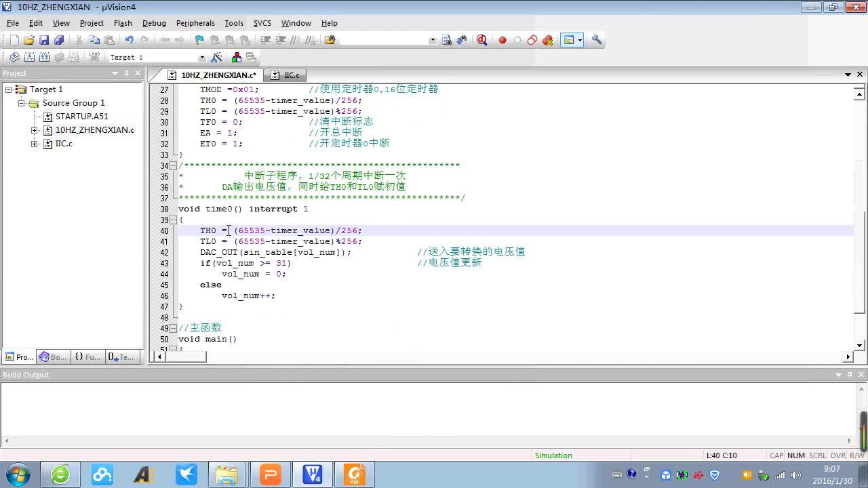Open a file with the Open folder icon
The height and width of the screenshot is (488, 868).
coord(28,40)
